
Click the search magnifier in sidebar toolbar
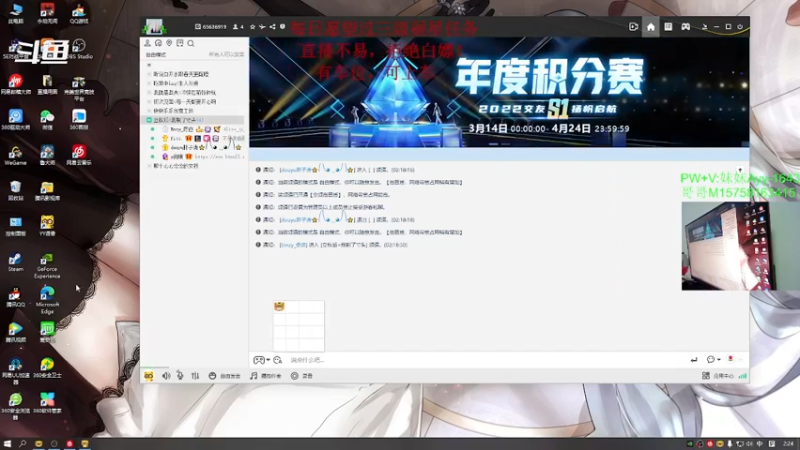coord(191,43)
